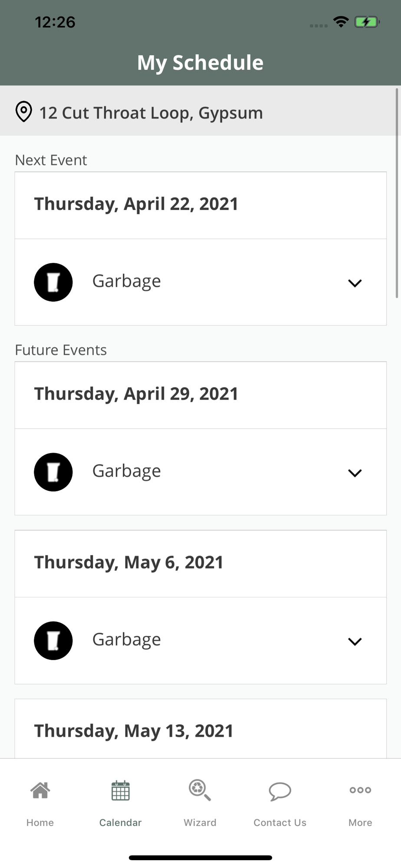Change address 12 Cut Throat Loop, Gypsum
This screenshot has height=868, width=401.
pyautogui.click(x=151, y=113)
